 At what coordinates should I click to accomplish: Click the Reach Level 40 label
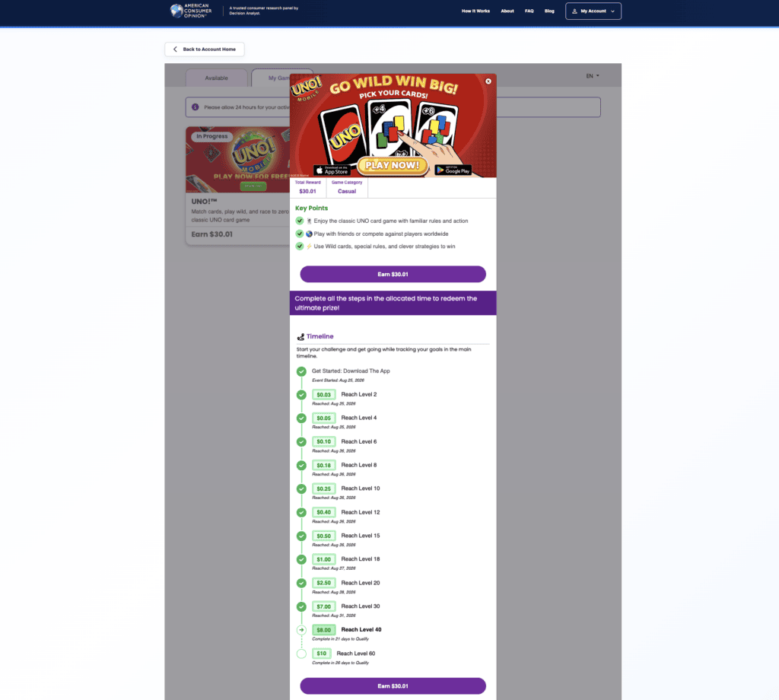point(361,629)
